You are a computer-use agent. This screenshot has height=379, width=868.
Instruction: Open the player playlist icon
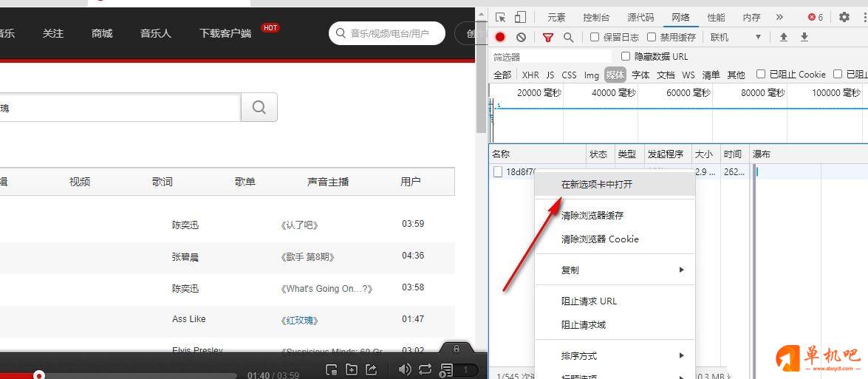(x=446, y=369)
